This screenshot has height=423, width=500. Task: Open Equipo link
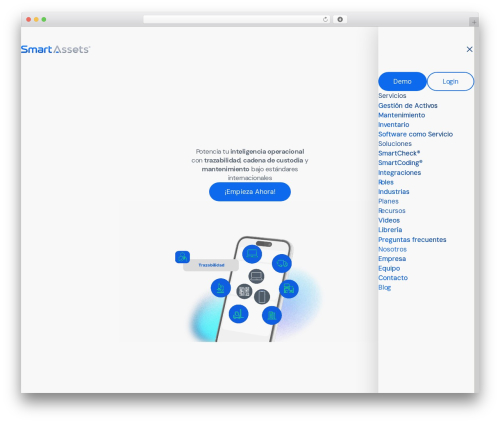[389, 268]
